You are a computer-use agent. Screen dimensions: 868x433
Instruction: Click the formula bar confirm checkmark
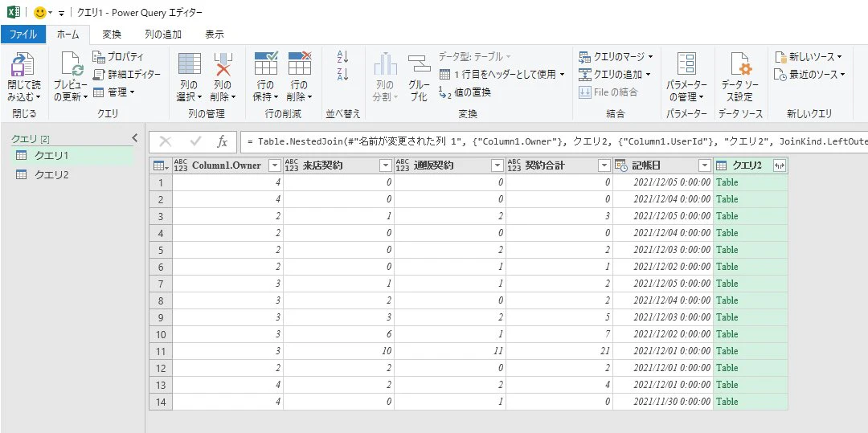tap(194, 142)
